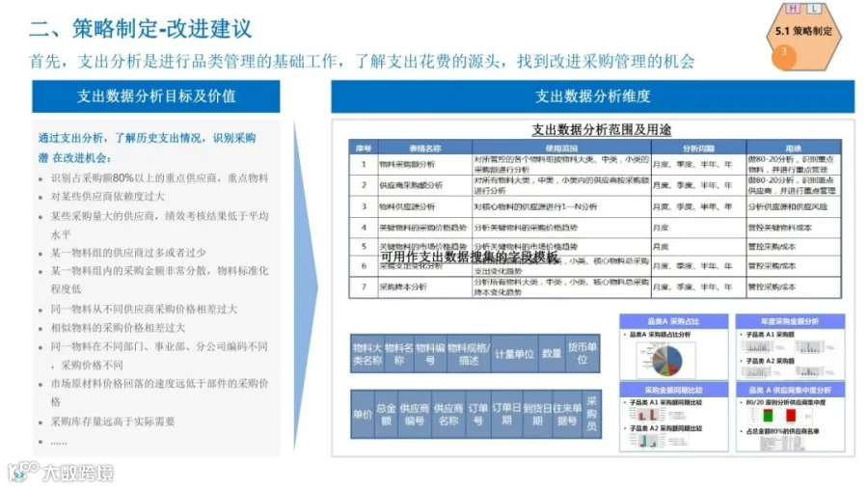
Task: Click the blue intro text 通过支出分析，了解历史支出情况
Action: 147,148
